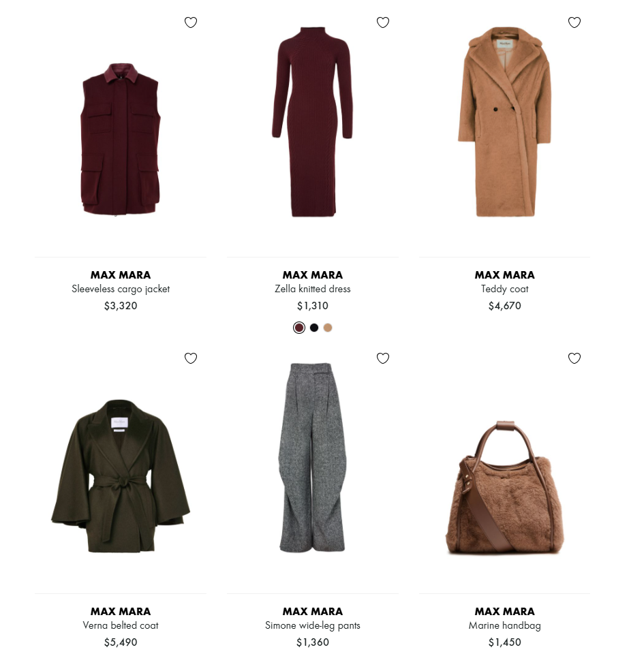
Task: Open the grey wide-leg pants image
Action: point(313,458)
